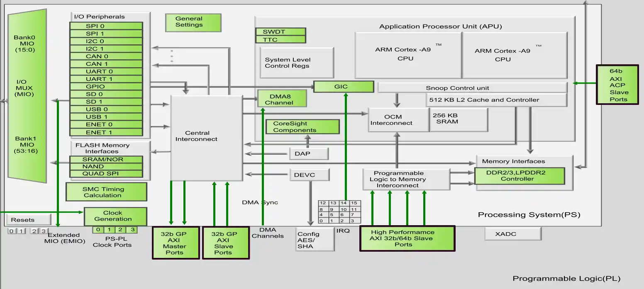This screenshot has width=644, height=289.
Task: Select Programmable Logic to Memory Interconnect block
Action: (x=406, y=179)
